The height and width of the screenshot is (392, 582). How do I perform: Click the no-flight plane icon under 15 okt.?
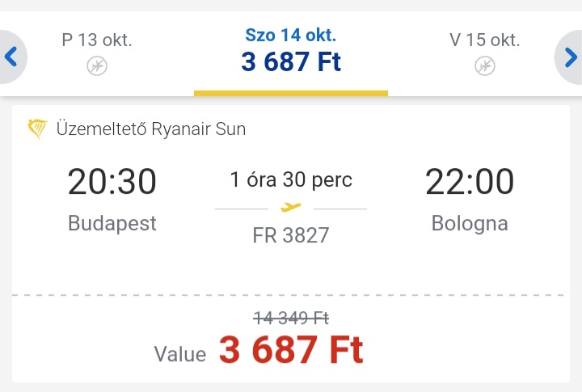(x=485, y=66)
